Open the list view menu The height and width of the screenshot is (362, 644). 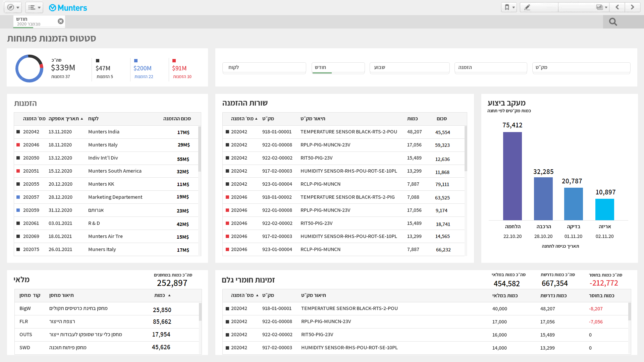(34, 7)
